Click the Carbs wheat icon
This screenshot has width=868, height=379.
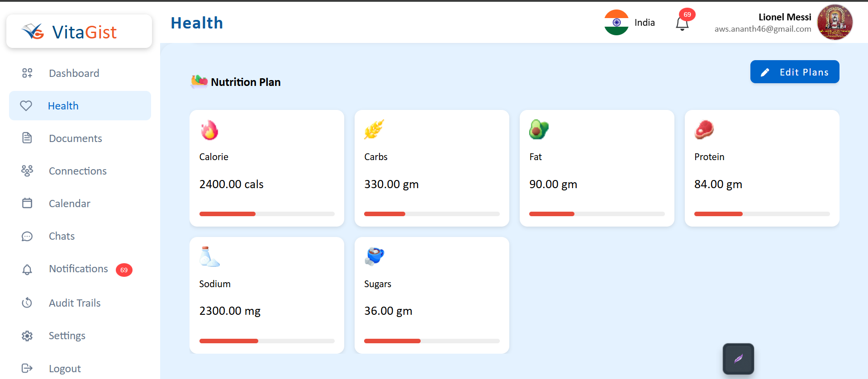pyautogui.click(x=374, y=130)
